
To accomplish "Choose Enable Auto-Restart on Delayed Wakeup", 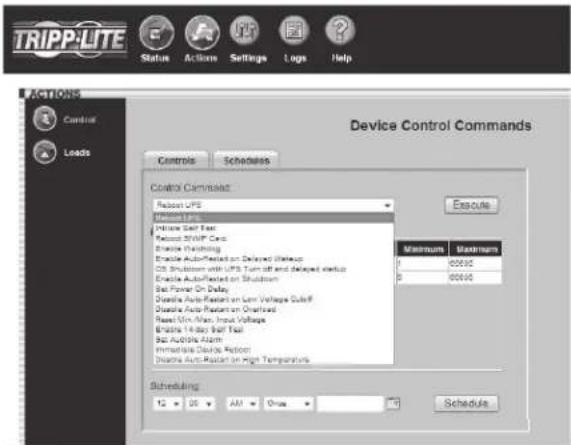I will click(x=273, y=259).
